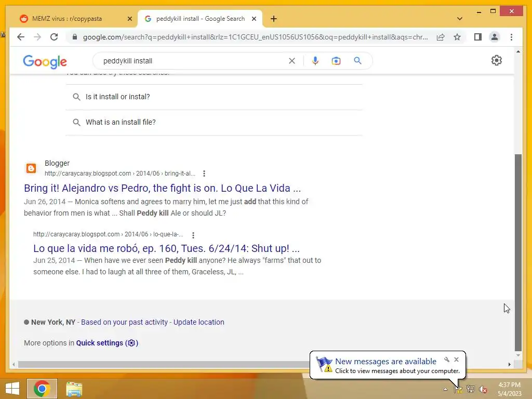Click the scroll down arrow
The image size is (532, 399).
(x=518, y=355)
